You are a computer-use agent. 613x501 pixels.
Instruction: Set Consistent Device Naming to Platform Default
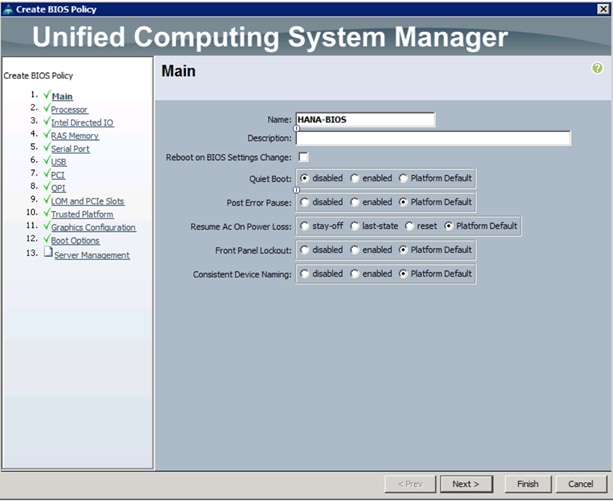[403, 274]
